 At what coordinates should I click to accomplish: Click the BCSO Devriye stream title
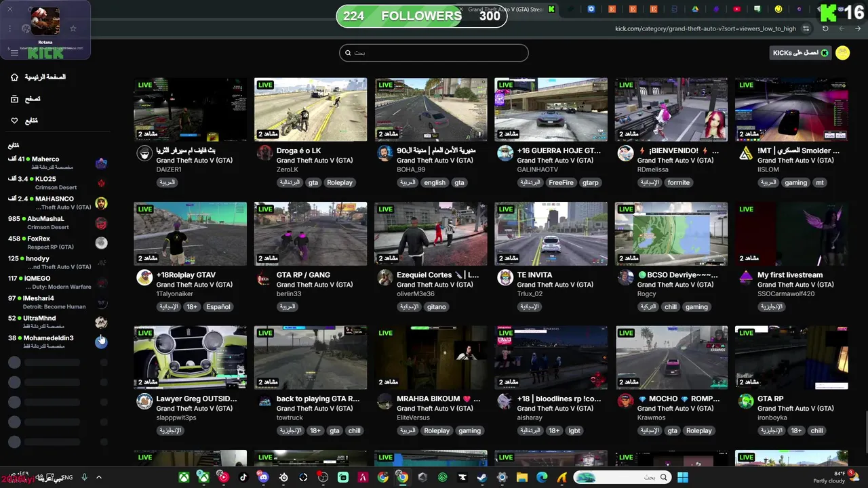point(678,274)
